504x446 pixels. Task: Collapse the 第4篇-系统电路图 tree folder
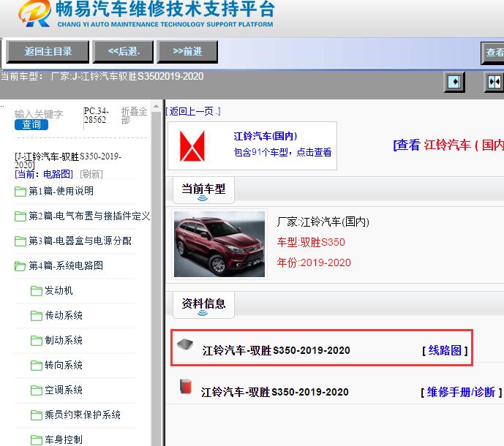pos(20,266)
